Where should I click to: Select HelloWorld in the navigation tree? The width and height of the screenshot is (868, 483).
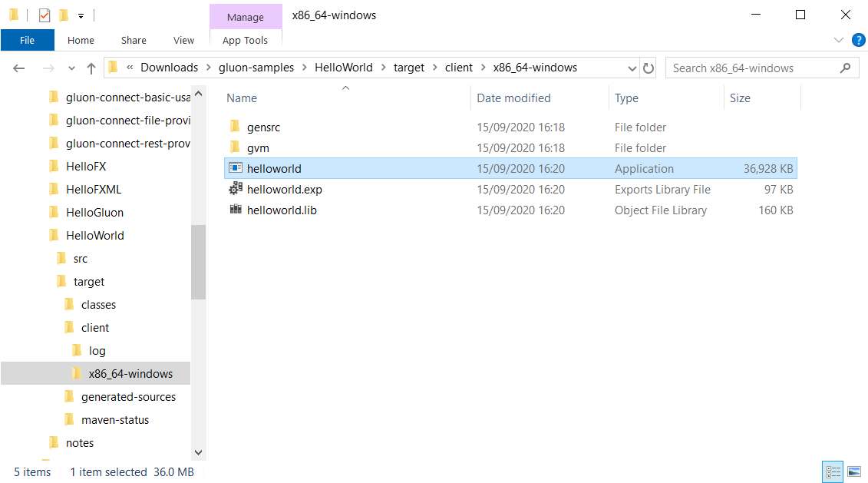[94, 236]
